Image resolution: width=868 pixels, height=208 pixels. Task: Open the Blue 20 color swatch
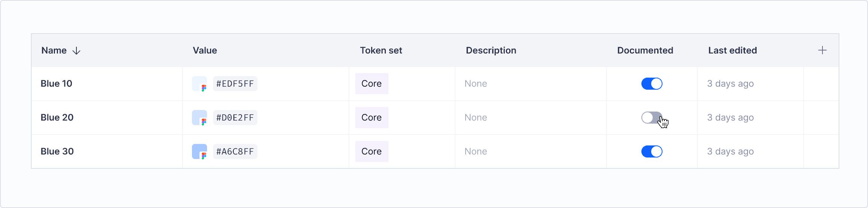pyautogui.click(x=199, y=118)
